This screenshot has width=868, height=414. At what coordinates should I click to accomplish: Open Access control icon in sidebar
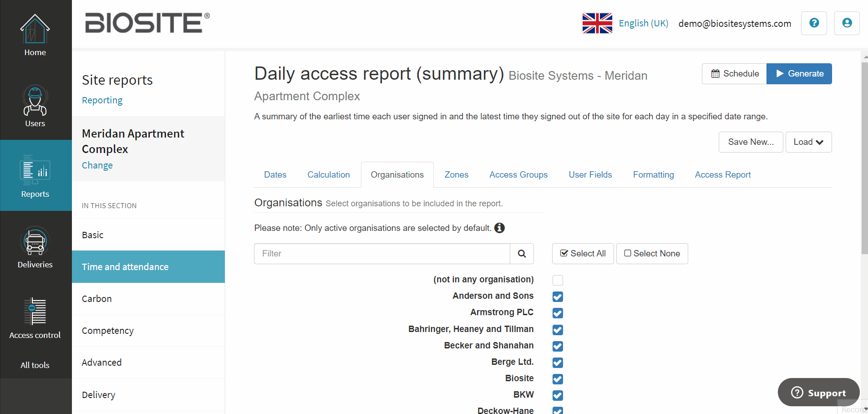(x=35, y=311)
